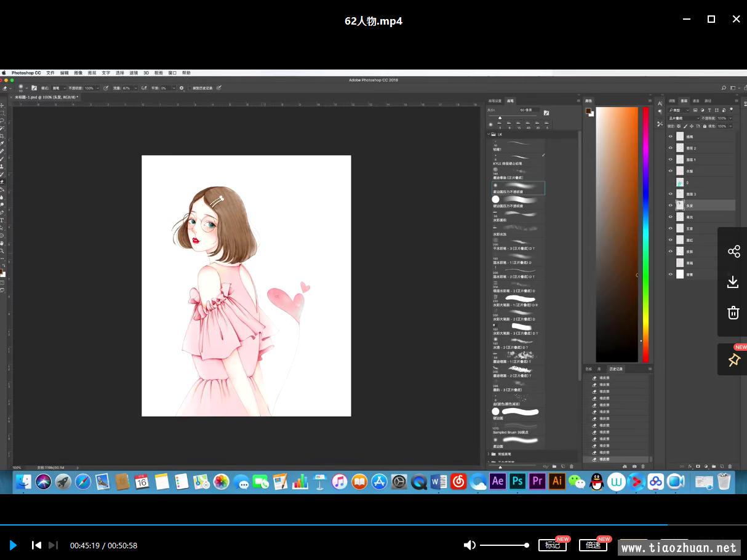Click the share icon in the player sidebar
This screenshot has width=747, height=560.
(x=733, y=251)
